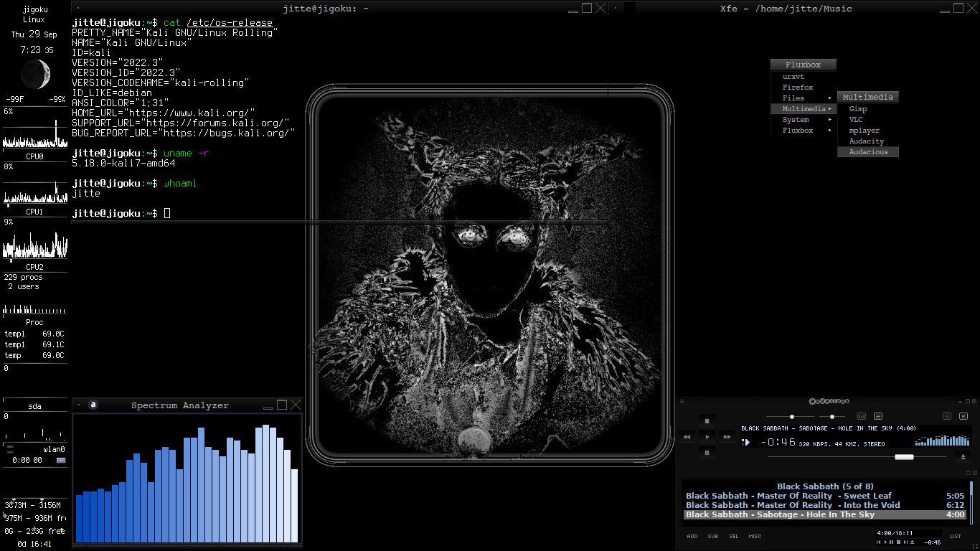The width and height of the screenshot is (980, 551).
Task: Skip to previous track in Audacious
Action: 687,437
